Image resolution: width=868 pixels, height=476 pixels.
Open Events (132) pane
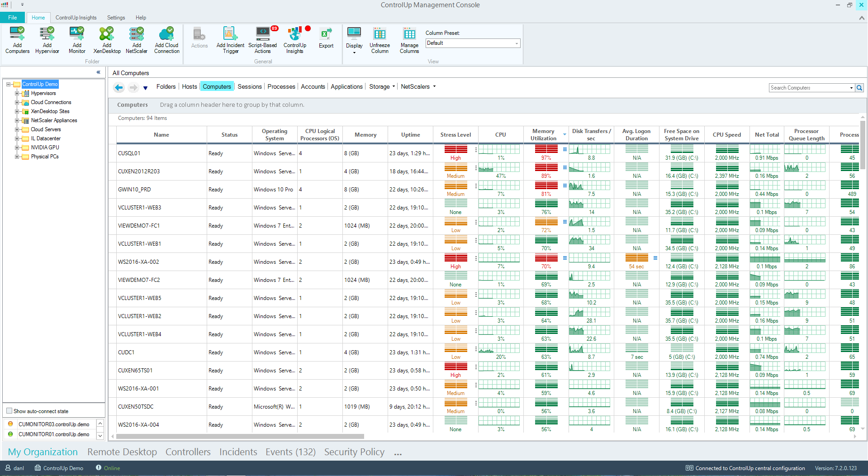(x=290, y=452)
